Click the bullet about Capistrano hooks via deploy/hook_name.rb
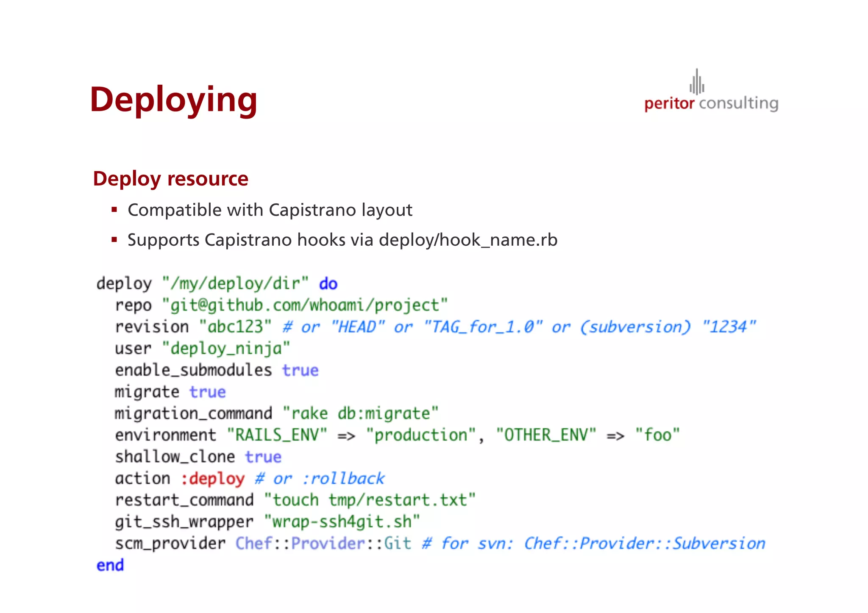The height and width of the screenshot is (613, 868). click(342, 240)
